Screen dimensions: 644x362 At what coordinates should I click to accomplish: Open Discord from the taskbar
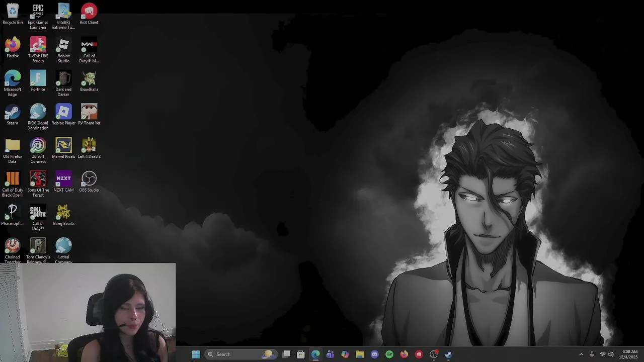click(374, 354)
